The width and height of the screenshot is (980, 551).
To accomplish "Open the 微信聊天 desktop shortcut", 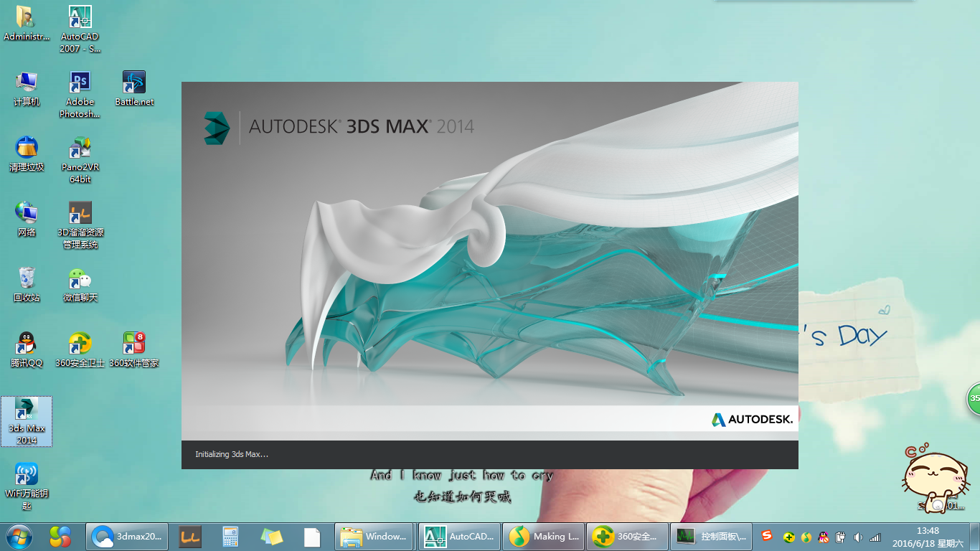I will click(x=79, y=280).
